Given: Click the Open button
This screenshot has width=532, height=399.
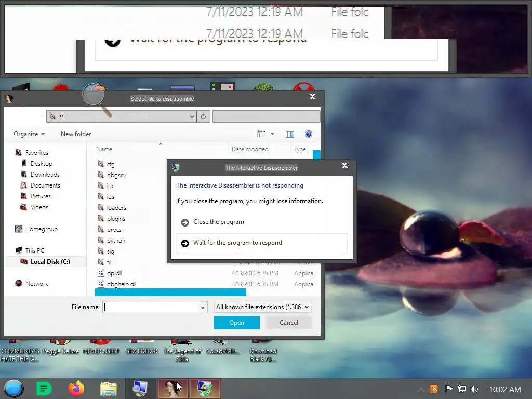Looking at the screenshot, I should (x=236, y=322).
